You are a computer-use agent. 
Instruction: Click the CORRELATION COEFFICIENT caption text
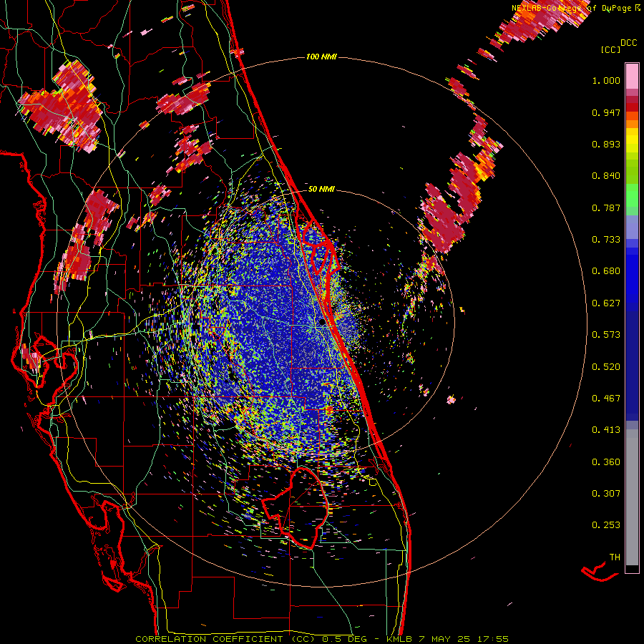click(209, 639)
